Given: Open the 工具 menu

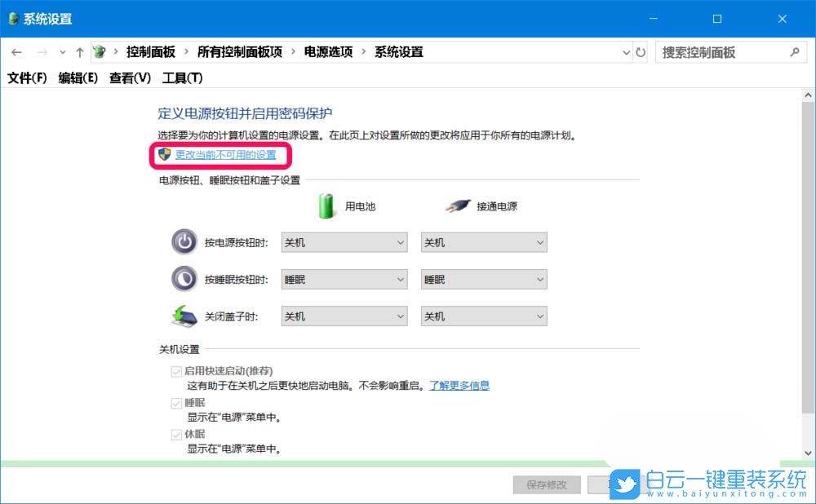Looking at the screenshot, I should click(183, 77).
